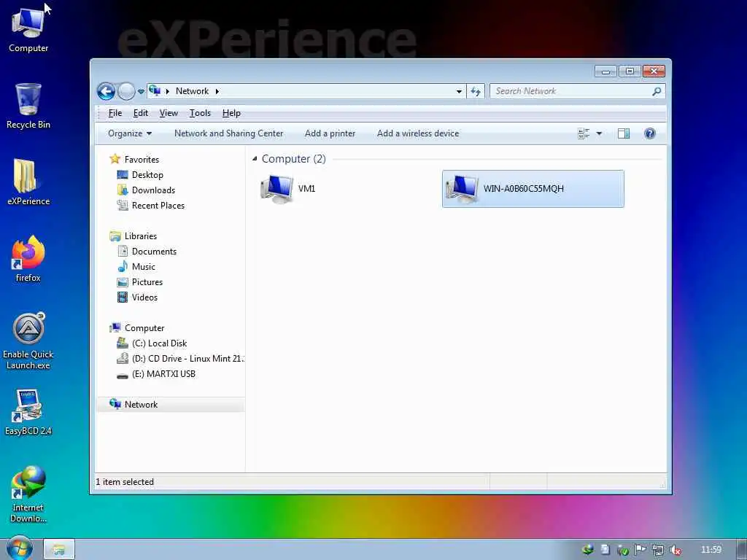747x560 pixels.
Task: Open (E:) MARTXI USB drive
Action: (163, 374)
